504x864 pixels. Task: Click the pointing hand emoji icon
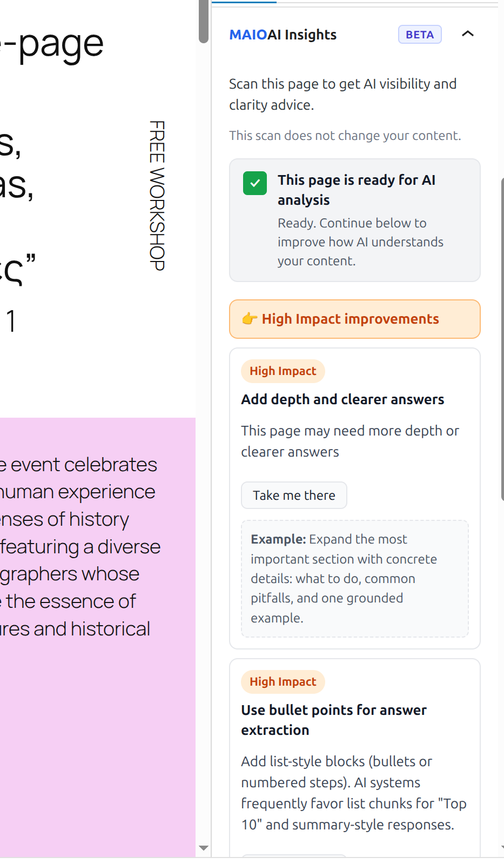(x=249, y=319)
